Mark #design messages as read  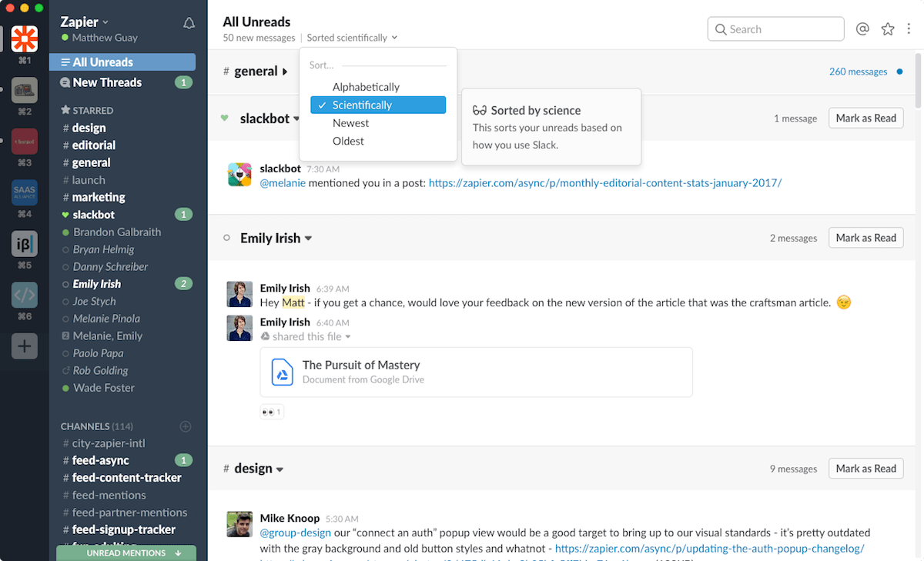tap(865, 468)
